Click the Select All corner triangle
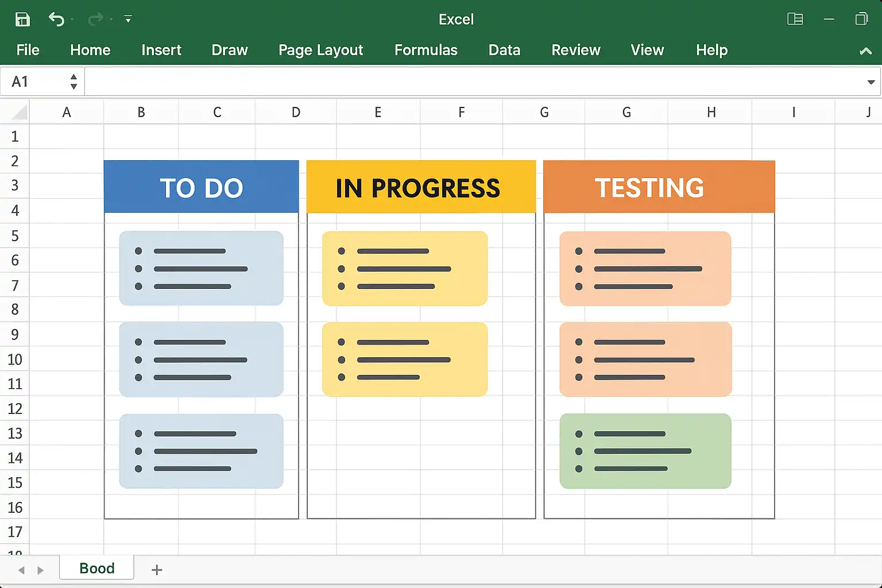This screenshot has width=882, height=588. point(20,112)
